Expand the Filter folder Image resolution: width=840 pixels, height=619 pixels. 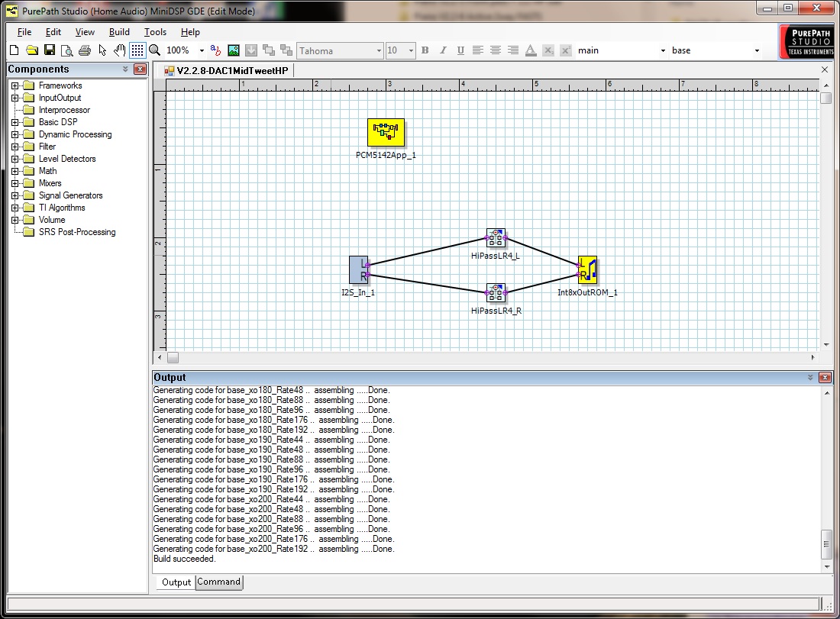click(x=15, y=147)
